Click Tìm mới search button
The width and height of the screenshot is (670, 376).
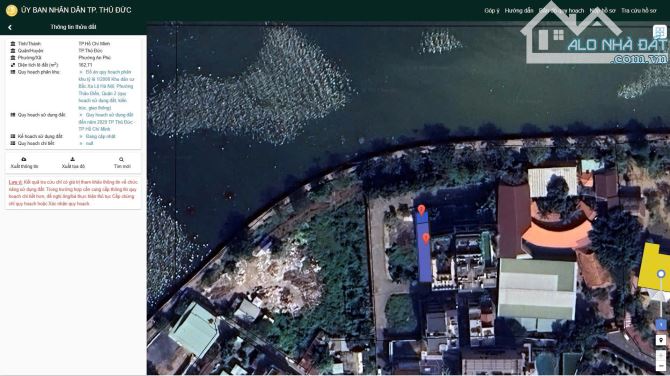[122, 163]
